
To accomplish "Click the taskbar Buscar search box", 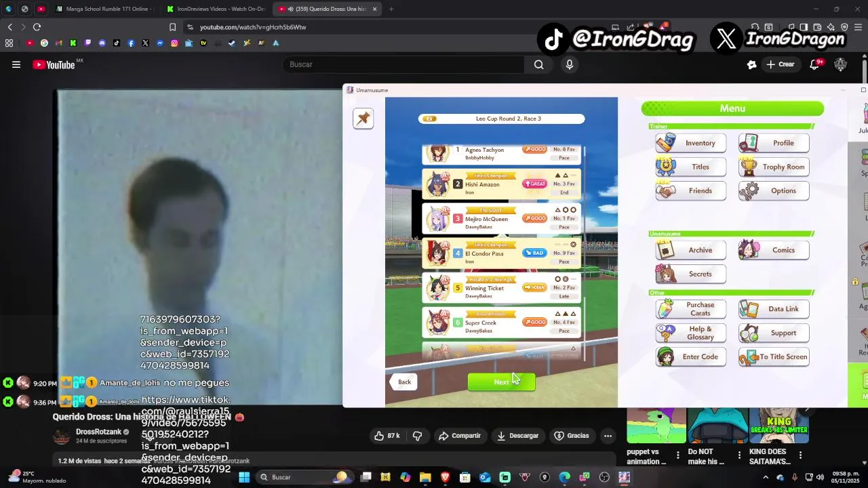I will (x=304, y=477).
